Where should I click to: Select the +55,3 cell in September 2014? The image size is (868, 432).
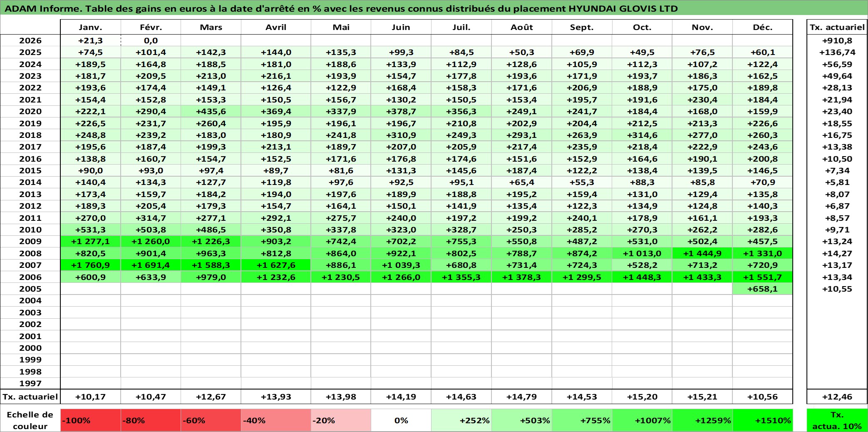(582, 182)
